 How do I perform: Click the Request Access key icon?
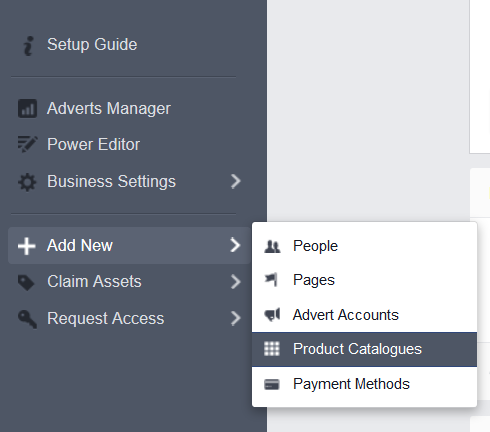tap(27, 319)
